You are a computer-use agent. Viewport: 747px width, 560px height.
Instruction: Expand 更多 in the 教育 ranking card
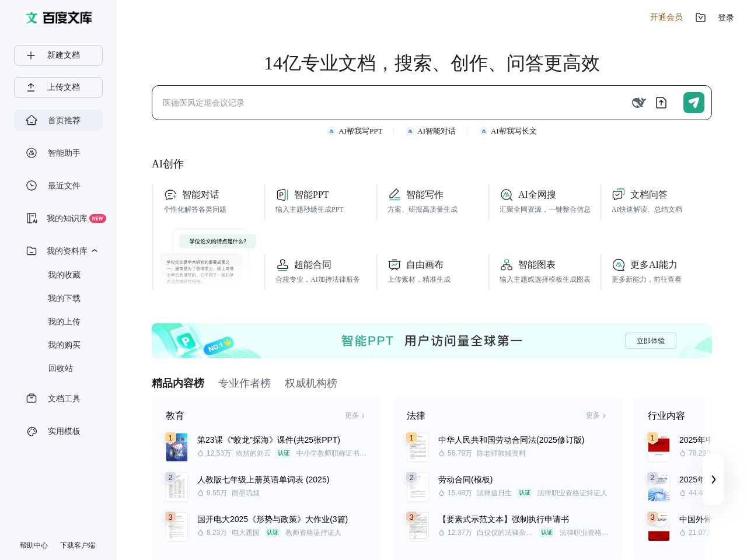[355, 416]
